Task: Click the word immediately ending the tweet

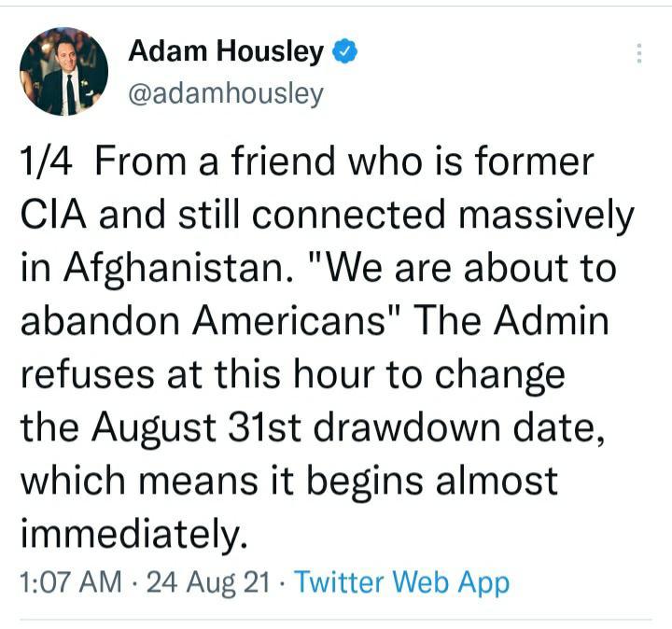Action: click(134, 533)
